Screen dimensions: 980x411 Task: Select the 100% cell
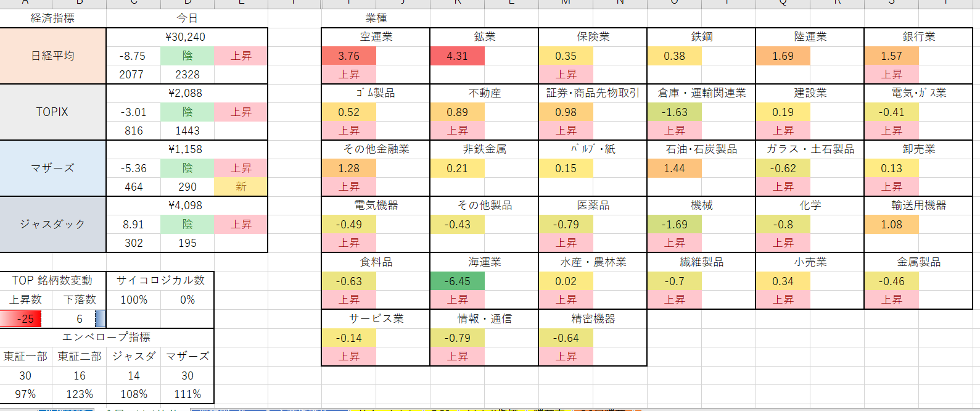133,300
